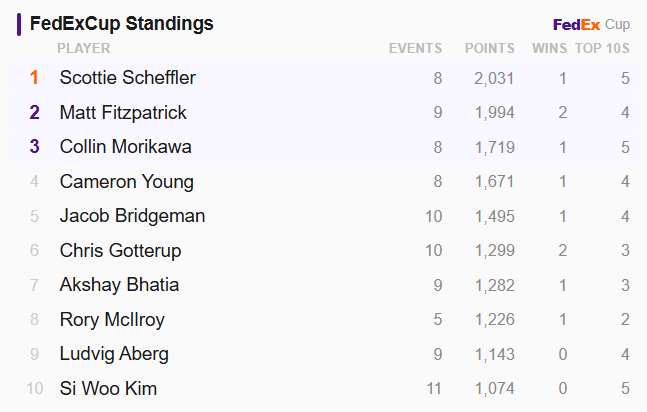Open Scottie Scheffler's player profile
The image size is (647, 412).
(x=128, y=78)
